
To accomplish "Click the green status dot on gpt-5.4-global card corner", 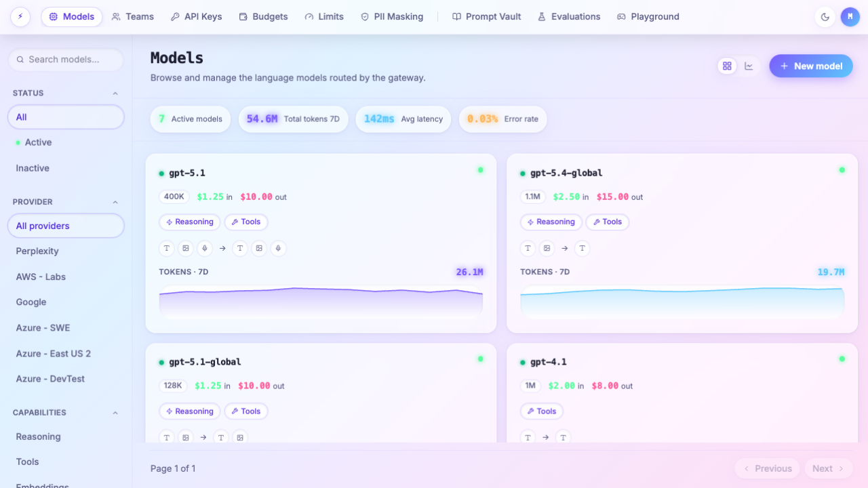I will (x=842, y=170).
